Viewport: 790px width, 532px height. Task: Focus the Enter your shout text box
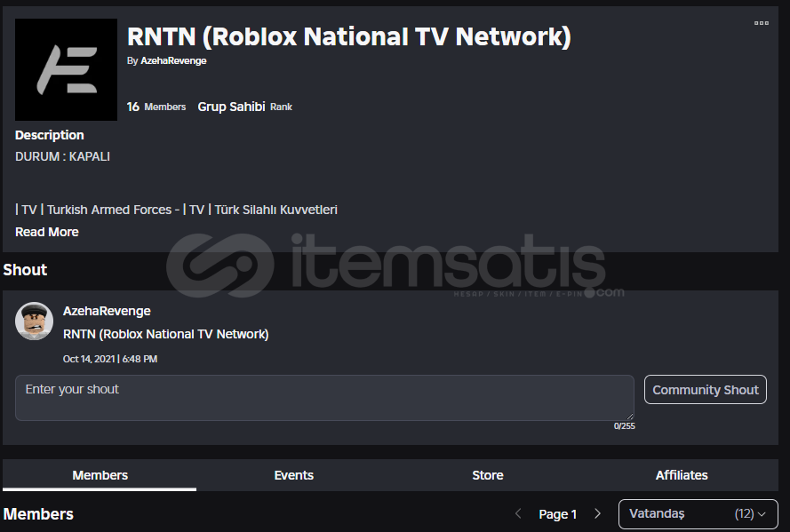click(324, 398)
